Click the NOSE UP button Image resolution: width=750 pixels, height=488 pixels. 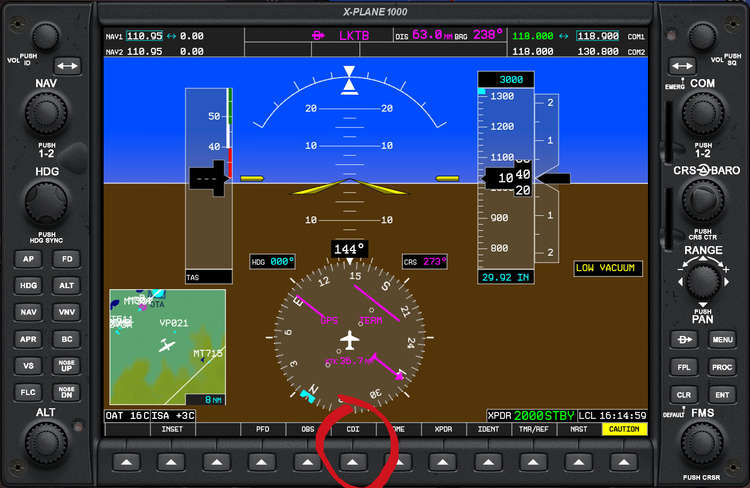[x=66, y=366]
